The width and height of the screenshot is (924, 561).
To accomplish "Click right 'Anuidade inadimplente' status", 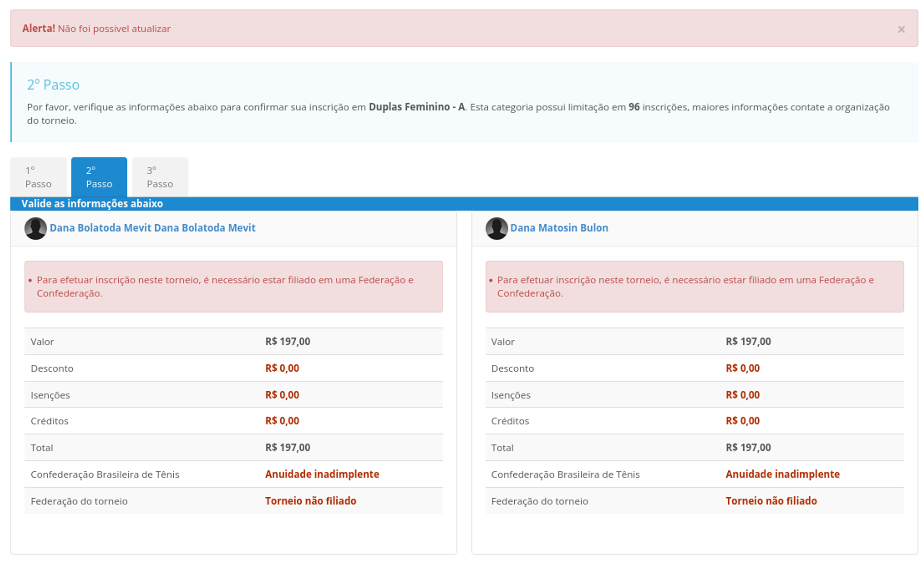I will pos(782,474).
